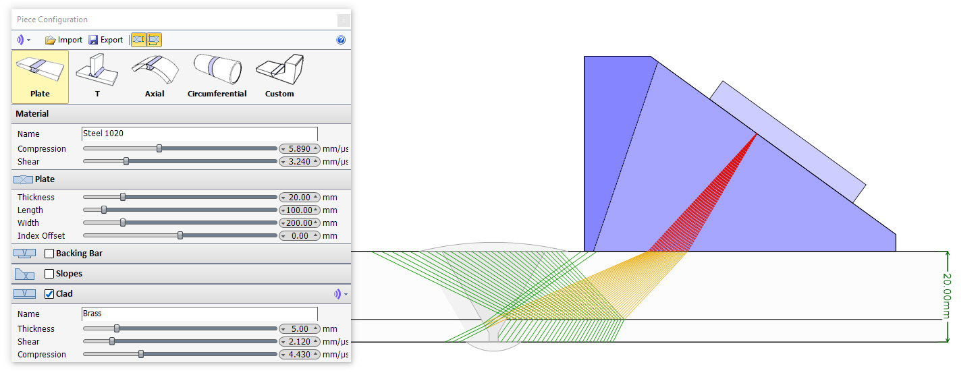The height and width of the screenshot is (381, 980).
Task: Click the Slopes section icon
Action: (x=25, y=274)
